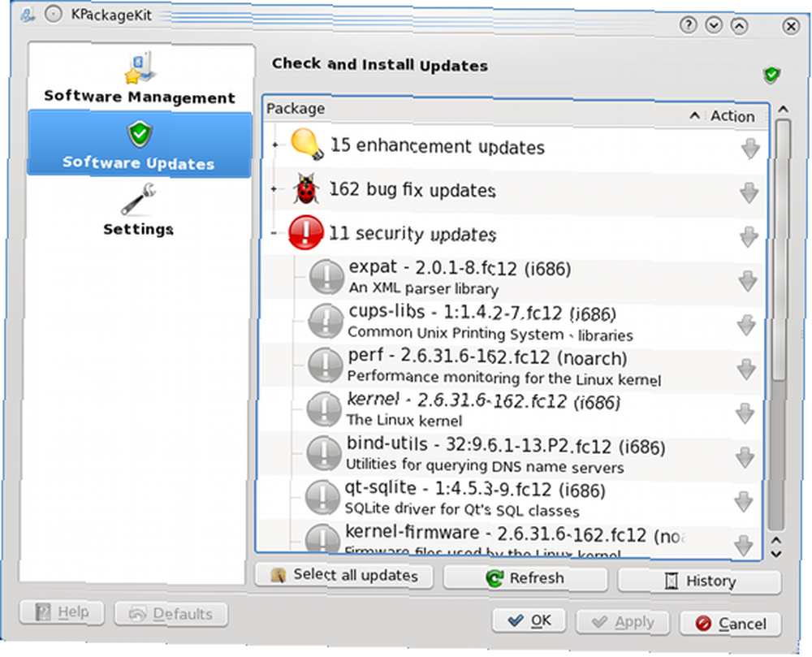Expand the 162 bug fix updates group

point(274,189)
